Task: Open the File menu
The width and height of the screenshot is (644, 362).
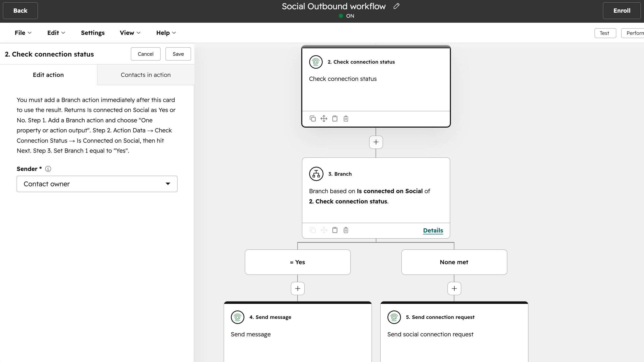Action: click(x=23, y=33)
